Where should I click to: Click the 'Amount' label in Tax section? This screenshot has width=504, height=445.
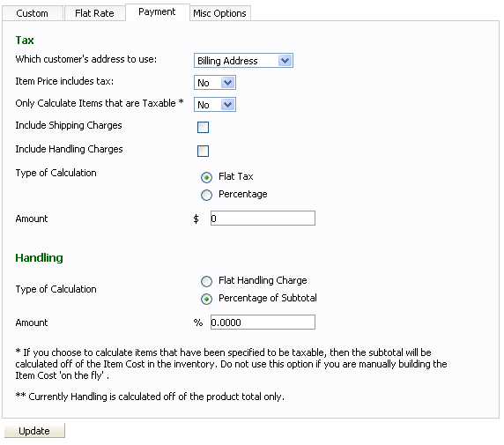(x=32, y=219)
